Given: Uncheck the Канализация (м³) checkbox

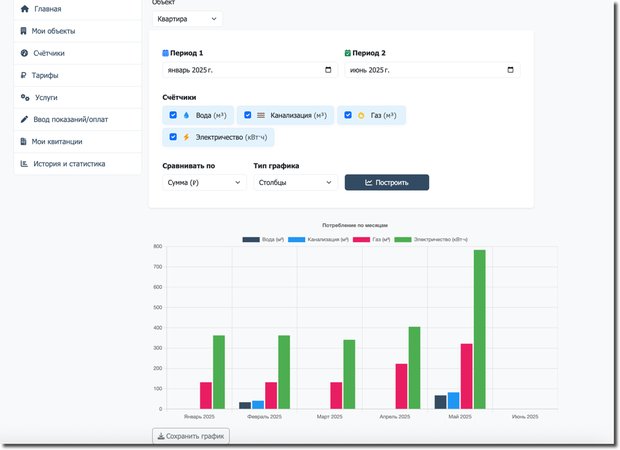Looking at the screenshot, I should [x=248, y=115].
